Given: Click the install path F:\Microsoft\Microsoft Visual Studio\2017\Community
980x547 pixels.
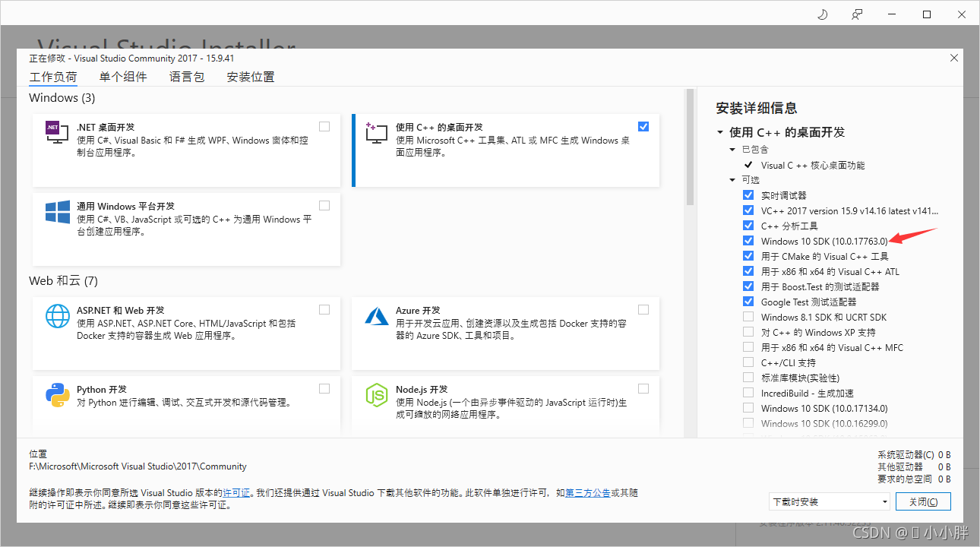Looking at the screenshot, I should 138,466.
